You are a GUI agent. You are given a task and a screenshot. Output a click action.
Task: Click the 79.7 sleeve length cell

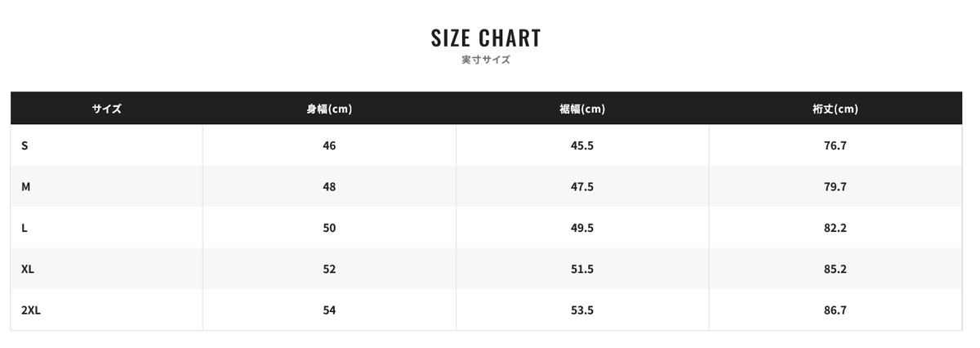835,186
